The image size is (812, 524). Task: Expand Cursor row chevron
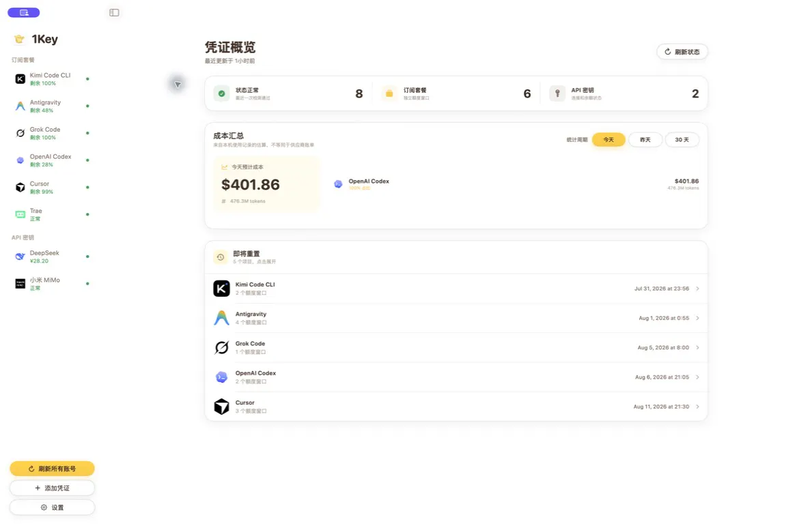(697, 407)
